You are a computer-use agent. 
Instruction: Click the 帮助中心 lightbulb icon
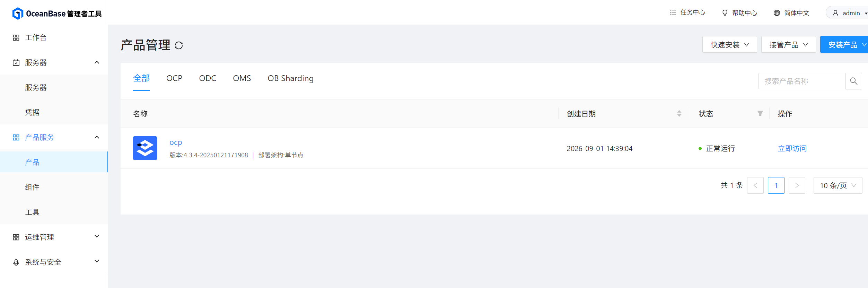point(725,13)
